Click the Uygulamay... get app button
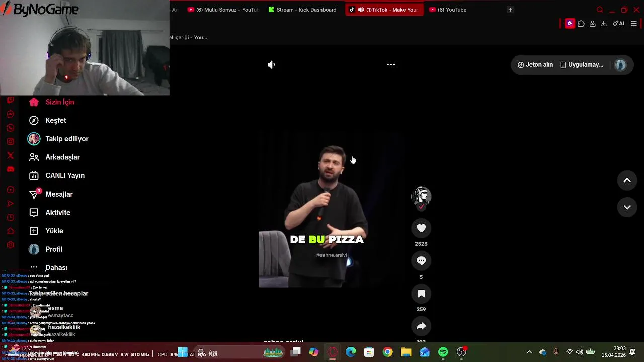The width and height of the screenshot is (644, 362). click(x=582, y=65)
